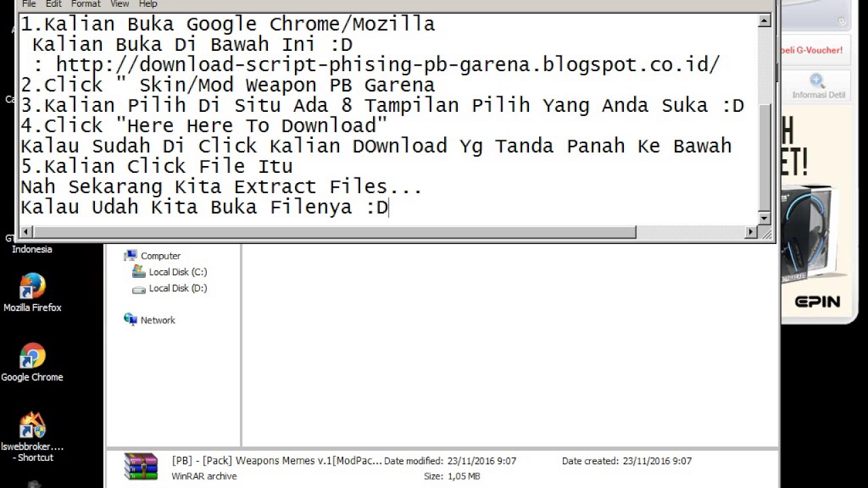Open the Help menu in Notepad

click(148, 4)
